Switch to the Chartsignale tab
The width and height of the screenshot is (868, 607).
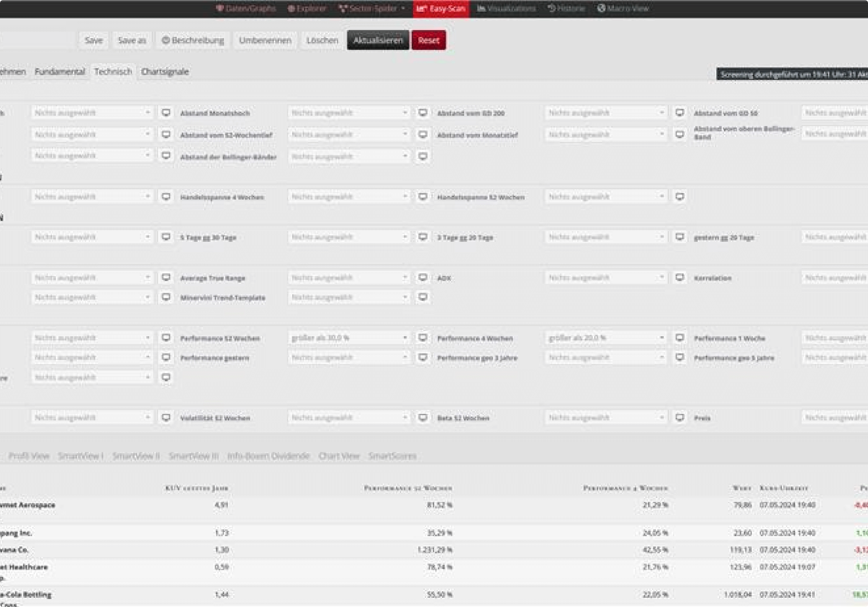click(165, 71)
